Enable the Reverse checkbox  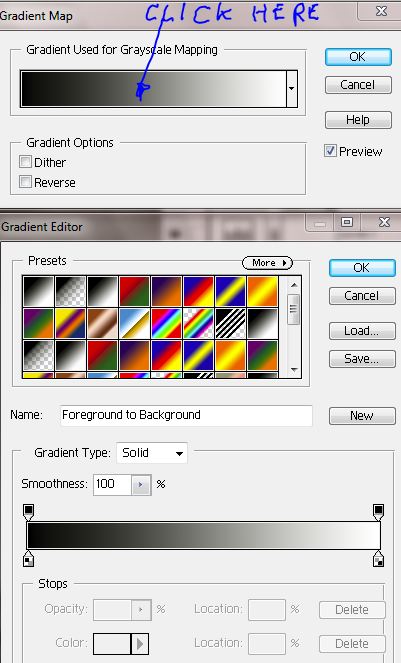pyautogui.click(x=25, y=182)
